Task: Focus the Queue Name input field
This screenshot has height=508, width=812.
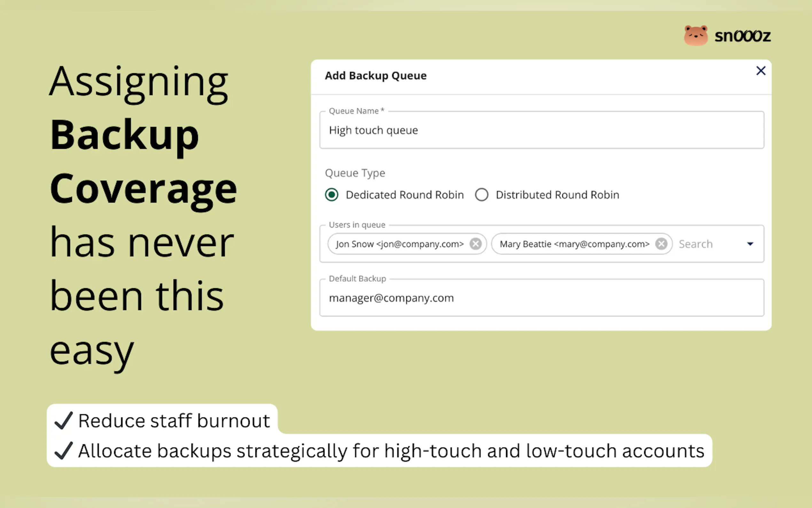Action: tap(541, 131)
